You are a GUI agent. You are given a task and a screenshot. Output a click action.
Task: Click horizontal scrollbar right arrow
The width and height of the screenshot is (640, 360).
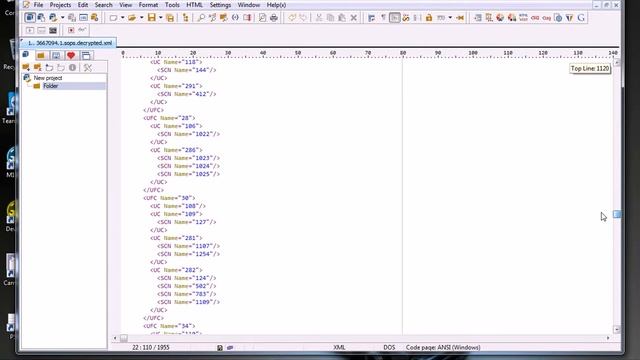608,338
